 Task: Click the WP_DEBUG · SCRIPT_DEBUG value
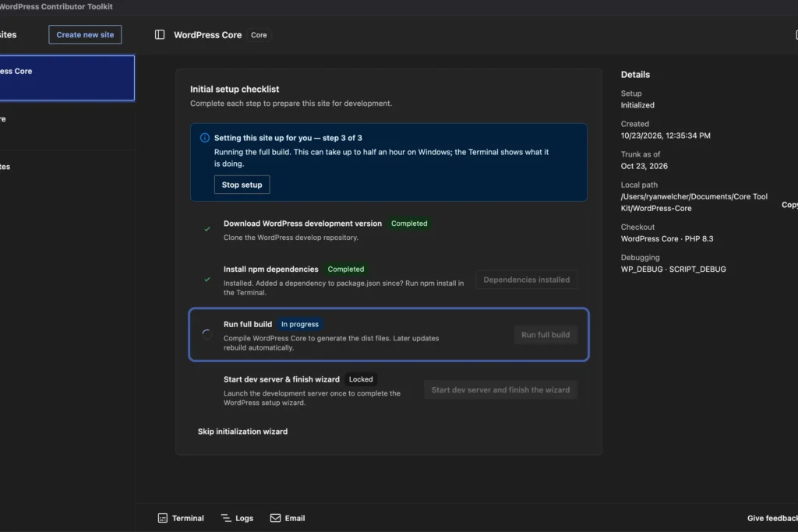point(673,269)
